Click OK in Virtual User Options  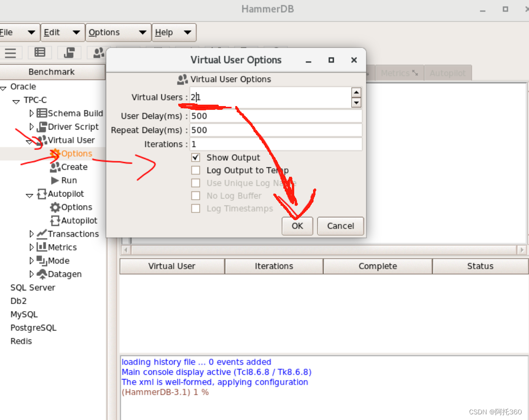297,226
